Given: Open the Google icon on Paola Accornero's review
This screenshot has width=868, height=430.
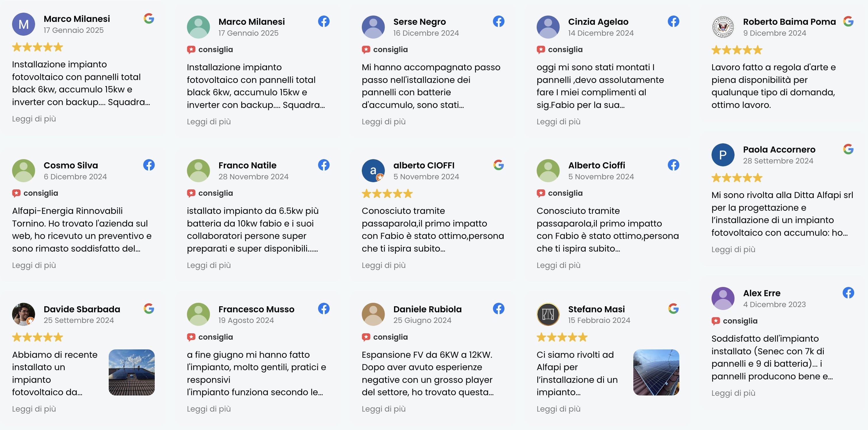Looking at the screenshot, I should coord(848,149).
